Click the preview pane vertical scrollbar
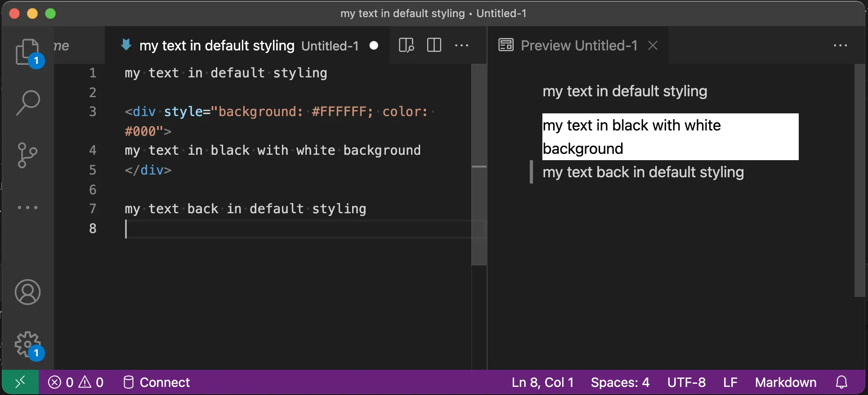This screenshot has height=395, width=868. (x=859, y=180)
